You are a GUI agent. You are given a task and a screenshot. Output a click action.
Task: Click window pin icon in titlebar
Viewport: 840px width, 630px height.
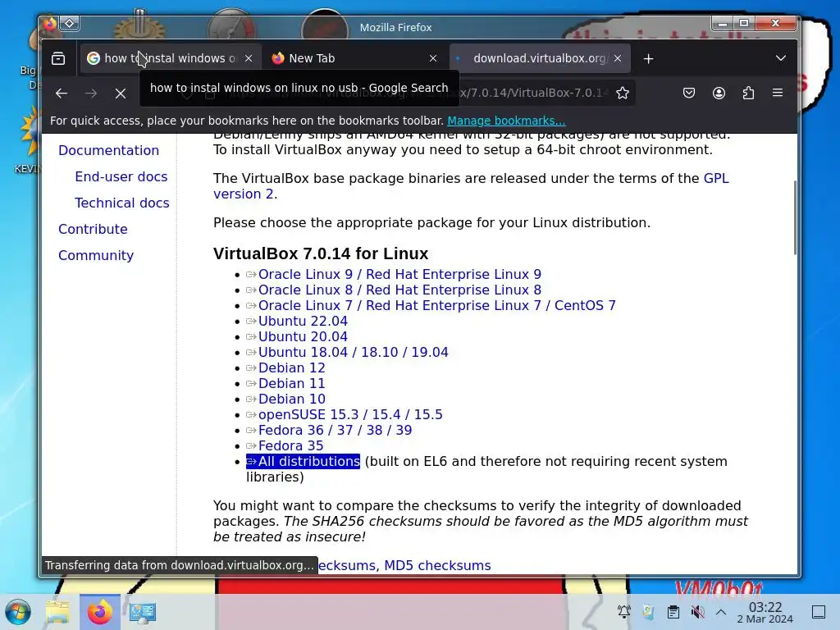click(70, 24)
